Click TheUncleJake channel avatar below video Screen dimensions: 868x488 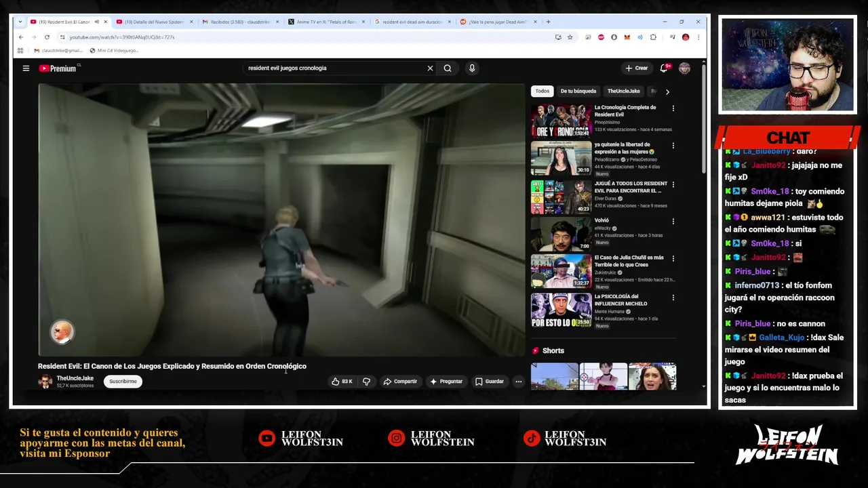tap(45, 382)
